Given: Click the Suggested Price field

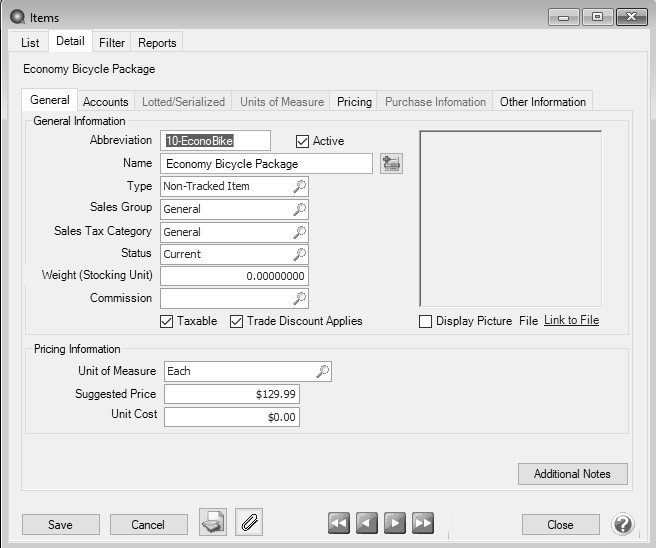Looking at the screenshot, I should 231,394.
